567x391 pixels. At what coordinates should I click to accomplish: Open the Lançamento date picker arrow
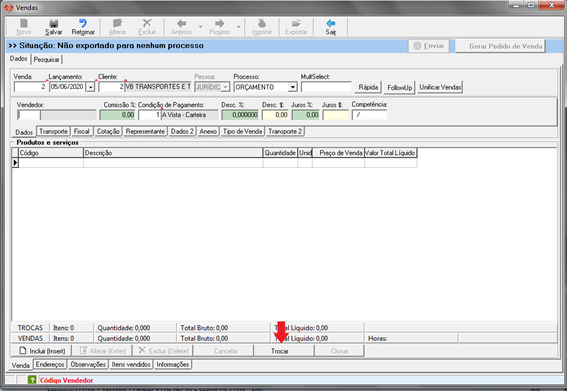90,87
